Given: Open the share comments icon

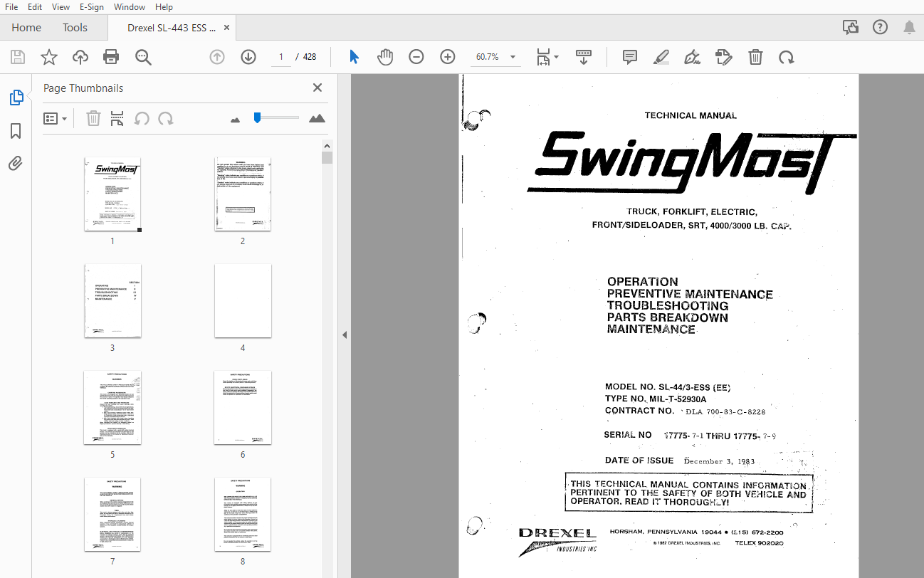Looking at the screenshot, I should click(x=851, y=27).
